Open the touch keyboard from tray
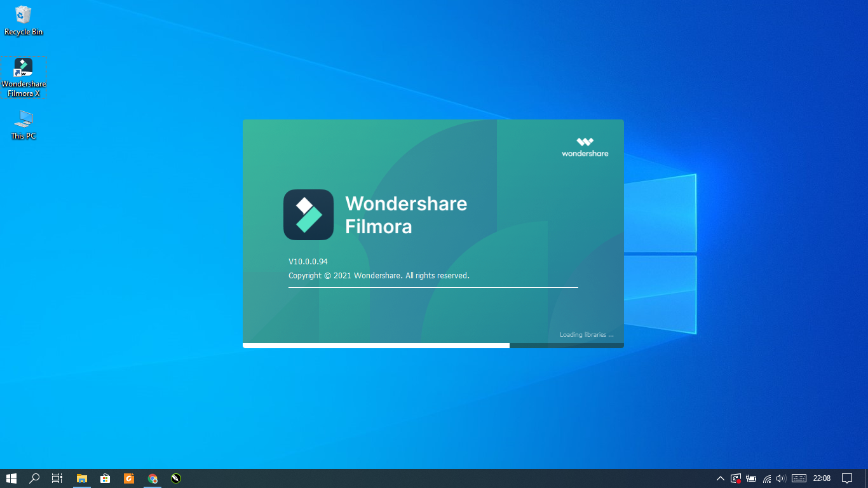 pos(799,478)
